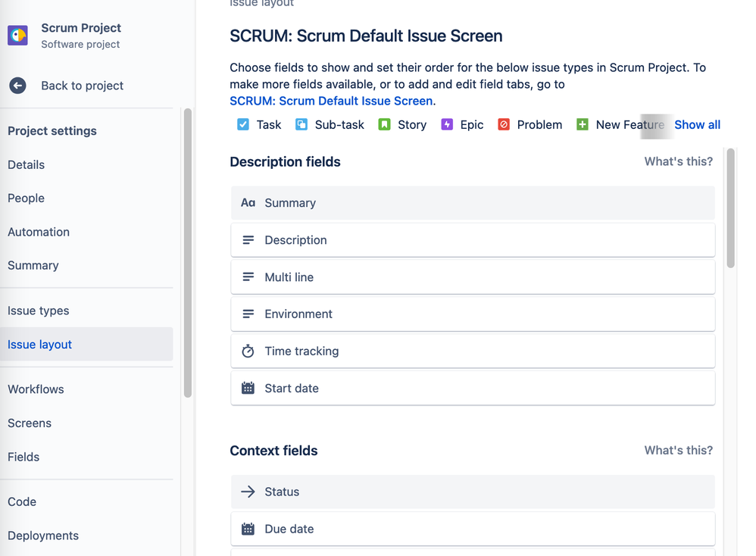Screen dimensions: 756x556
Task: Open What's this for Description fields
Action: pyautogui.click(x=678, y=161)
